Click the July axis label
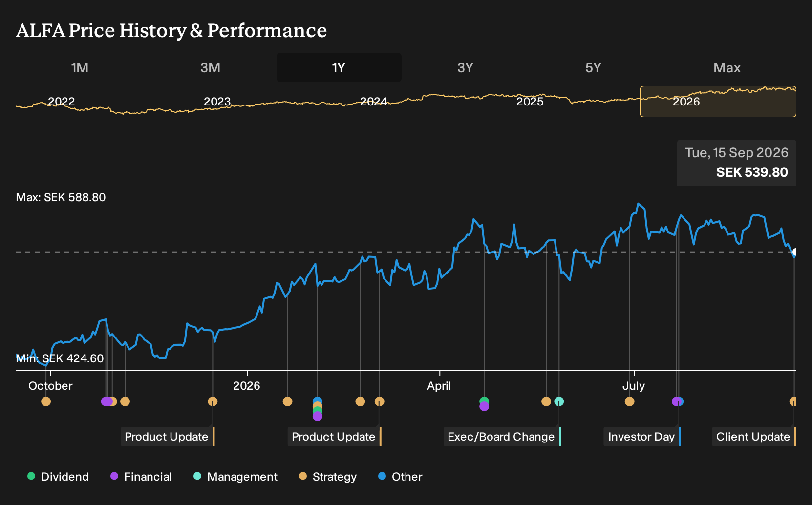 click(634, 386)
